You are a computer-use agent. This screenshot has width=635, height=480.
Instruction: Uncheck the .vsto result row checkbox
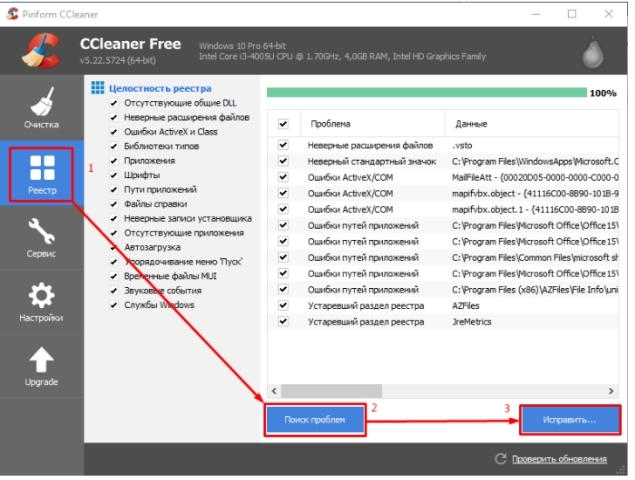tap(283, 145)
